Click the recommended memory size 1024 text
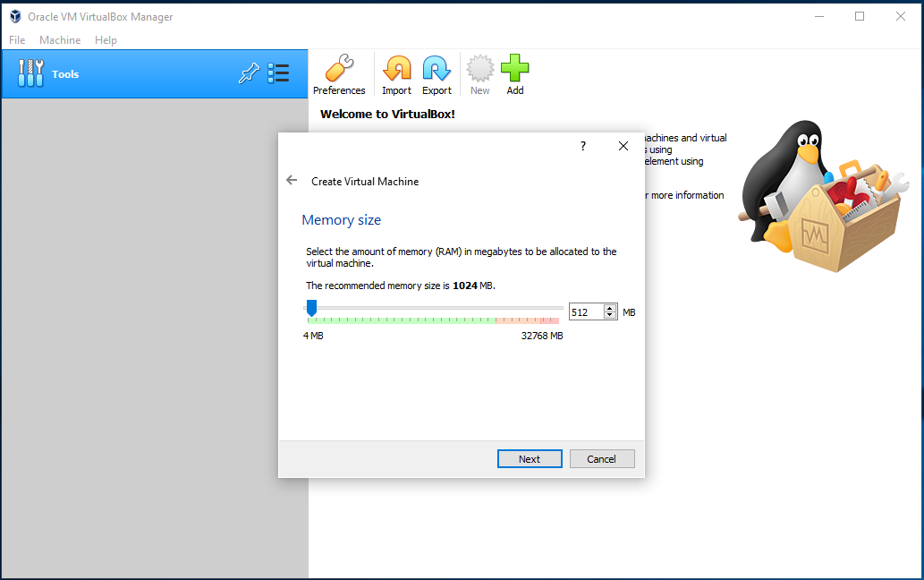924x580 pixels. 465,286
